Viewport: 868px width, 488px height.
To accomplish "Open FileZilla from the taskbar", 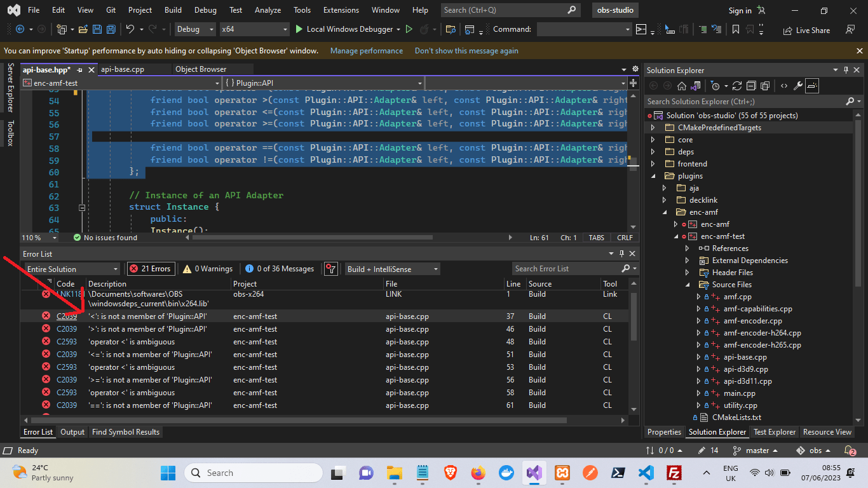I will 674,473.
